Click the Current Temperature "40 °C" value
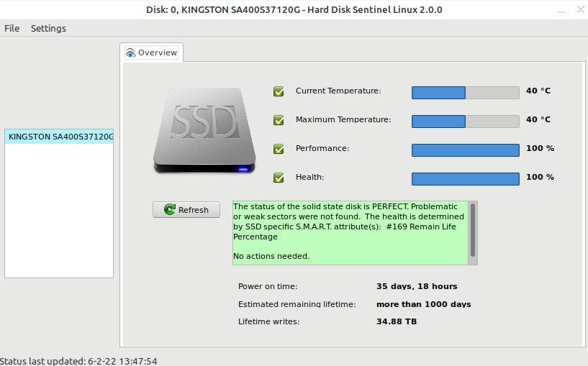 538,91
